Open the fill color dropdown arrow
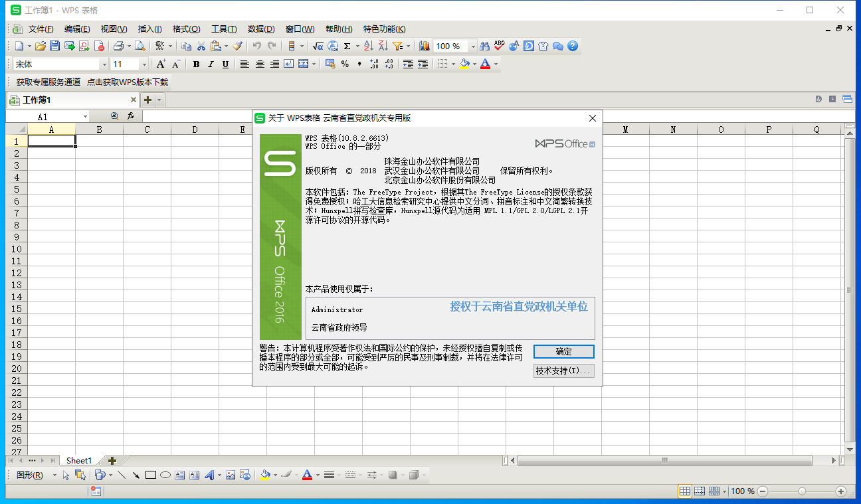Screen dimensions: 861x504 [474, 64]
